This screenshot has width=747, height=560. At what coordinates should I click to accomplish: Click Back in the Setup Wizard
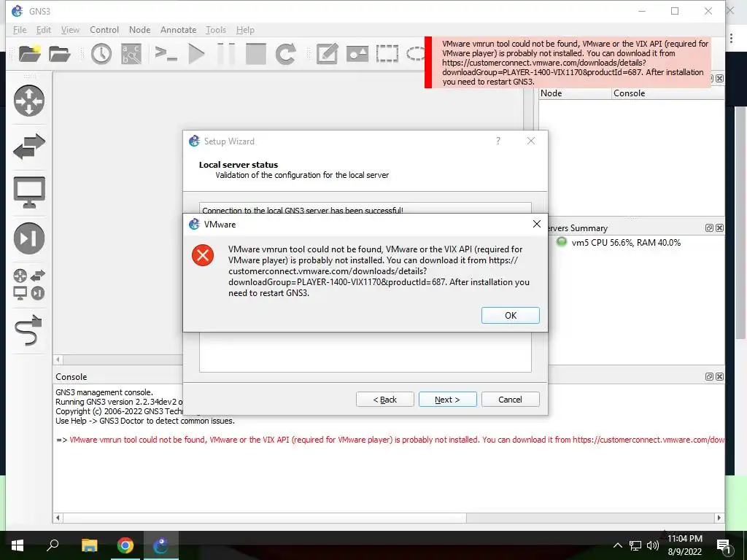(x=385, y=400)
